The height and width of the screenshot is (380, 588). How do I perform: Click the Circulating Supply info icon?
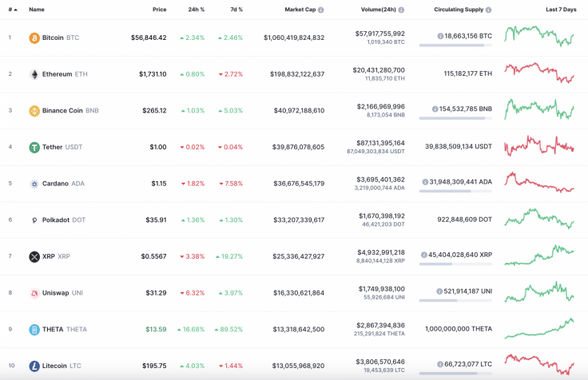coord(488,10)
